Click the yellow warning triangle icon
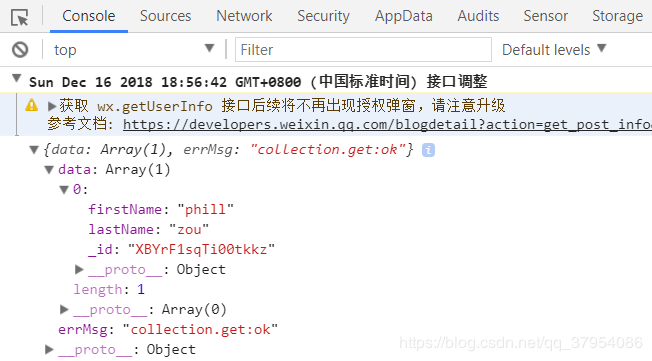Image resolution: width=652 pixels, height=361 pixels. (x=32, y=105)
